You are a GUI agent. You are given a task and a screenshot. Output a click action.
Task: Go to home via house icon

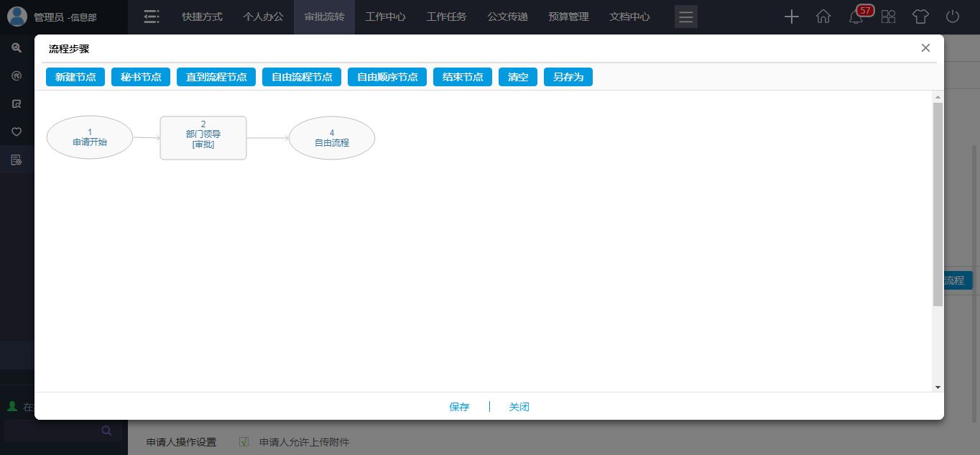click(x=823, y=17)
